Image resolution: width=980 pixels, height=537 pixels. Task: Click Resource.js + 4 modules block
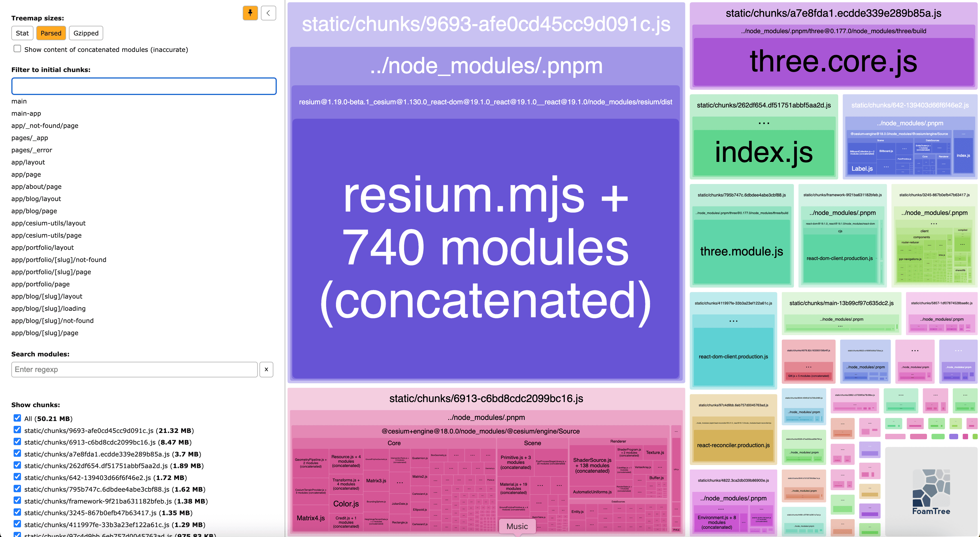click(x=346, y=461)
